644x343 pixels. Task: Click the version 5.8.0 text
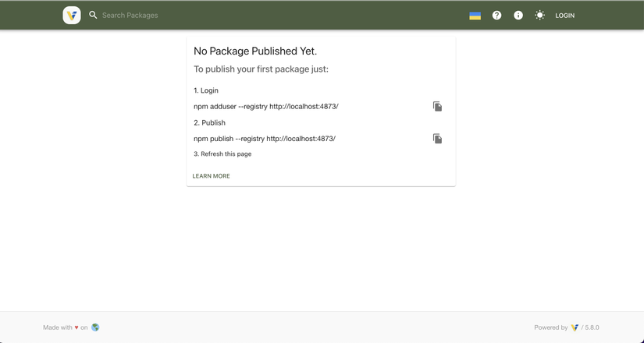592,327
